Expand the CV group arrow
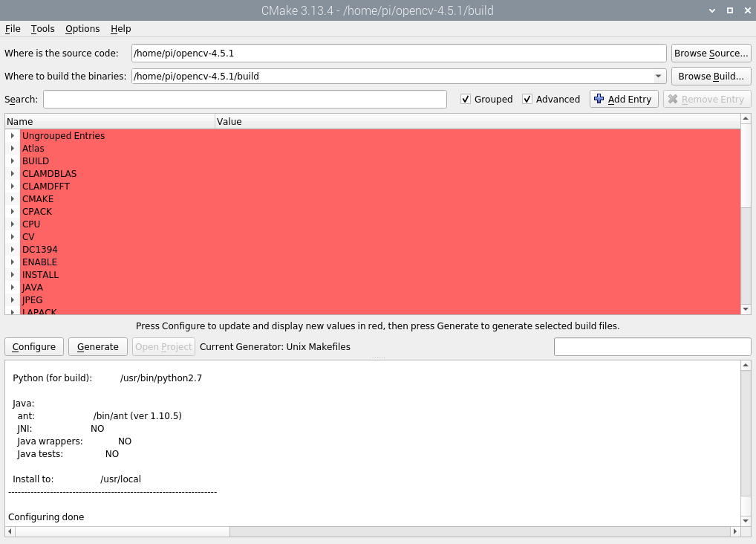Screen dimensions: 756x544 point(13,236)
